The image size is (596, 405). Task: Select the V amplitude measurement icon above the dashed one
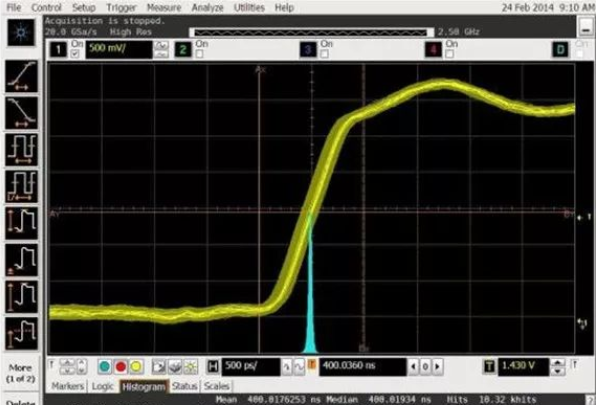tap(21, 296)
